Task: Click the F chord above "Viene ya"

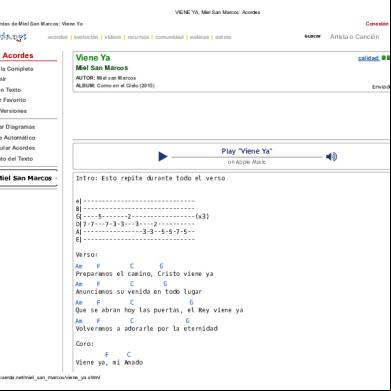Action: click(107, 354)
